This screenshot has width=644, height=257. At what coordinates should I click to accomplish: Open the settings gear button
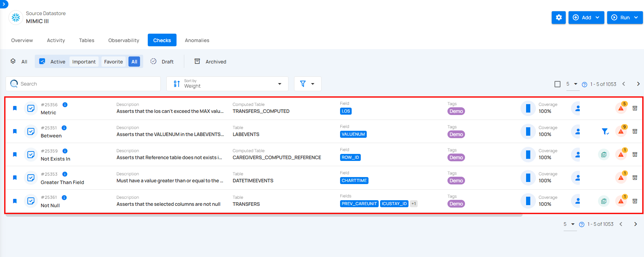tap(558, 18)
